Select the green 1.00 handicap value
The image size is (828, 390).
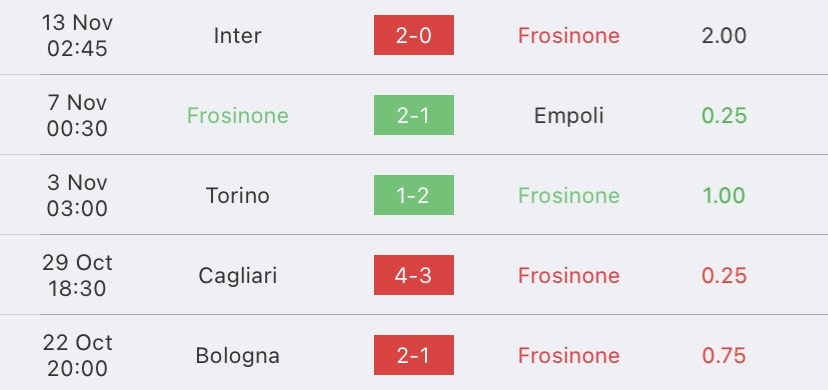pyautogui.click(x=724, y=195)
